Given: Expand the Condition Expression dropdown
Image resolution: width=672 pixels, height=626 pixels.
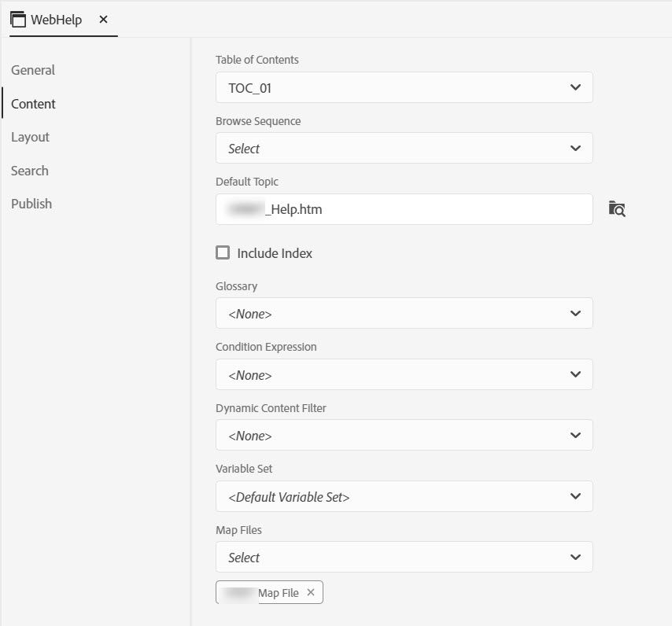Looking at the screenshot, I should [x=404, y=375].
